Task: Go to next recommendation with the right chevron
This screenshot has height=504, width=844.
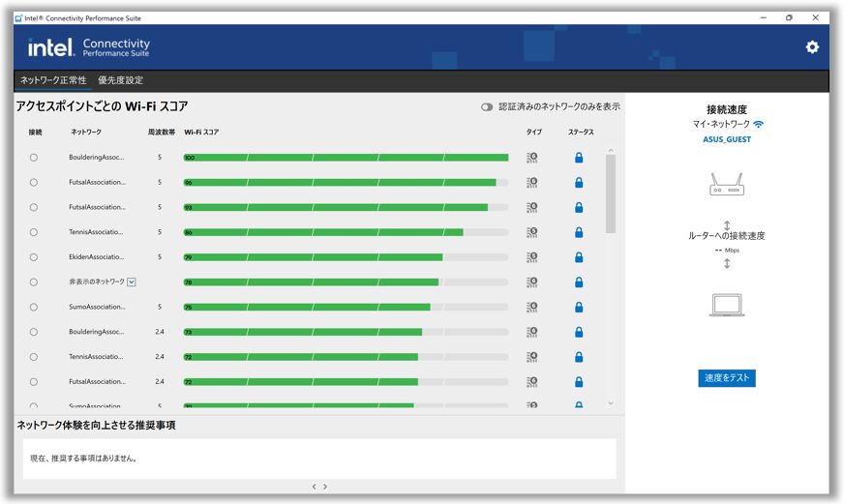Action: pos(325,487)
